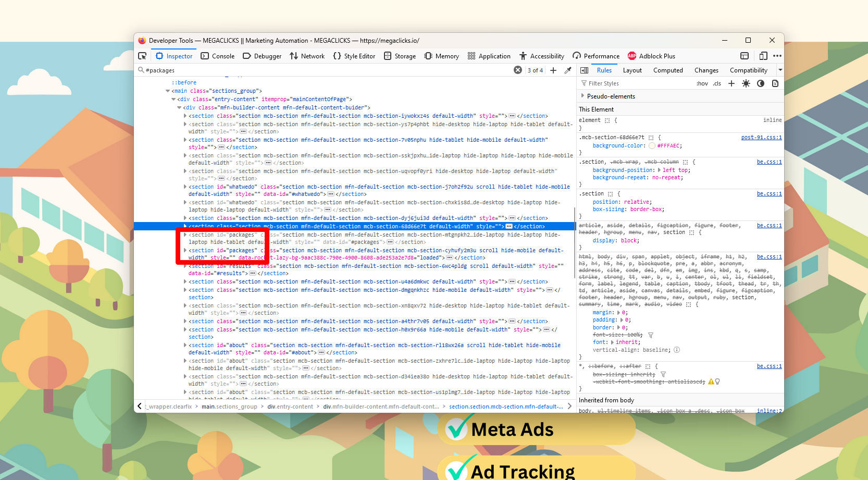Click selector highlighter beside .mcb-column rule
Viewport: 868px width, 480px height.
coord(685,162)
